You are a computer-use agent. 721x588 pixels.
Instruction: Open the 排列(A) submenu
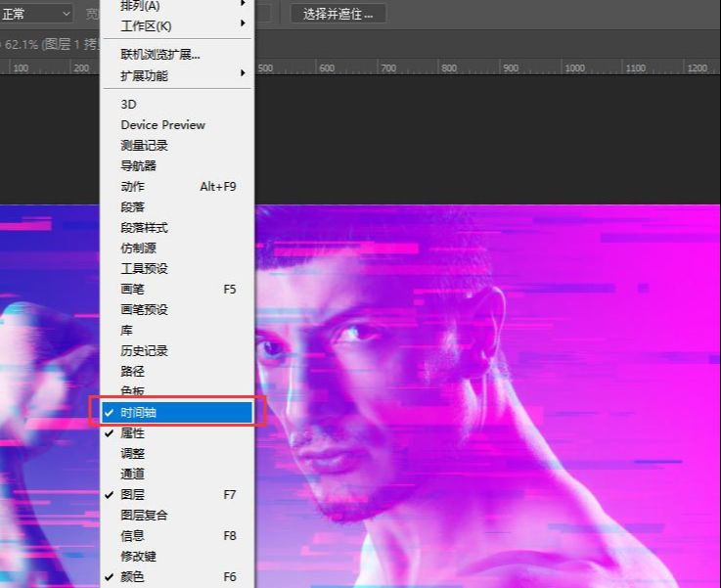coord(177,6)
